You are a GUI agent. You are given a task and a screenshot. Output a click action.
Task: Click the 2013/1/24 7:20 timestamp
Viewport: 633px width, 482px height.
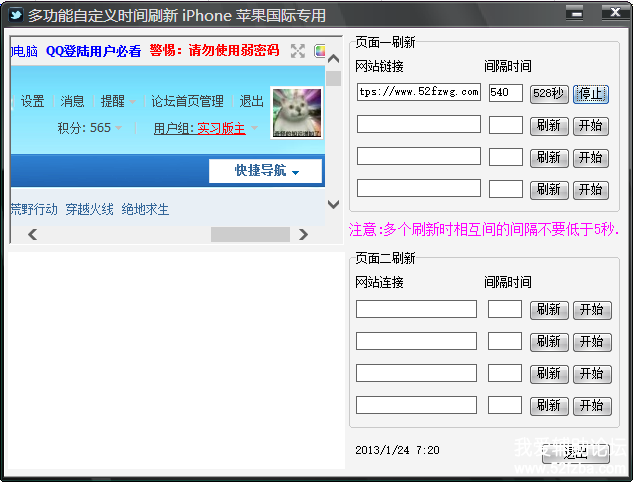point(397,450)
